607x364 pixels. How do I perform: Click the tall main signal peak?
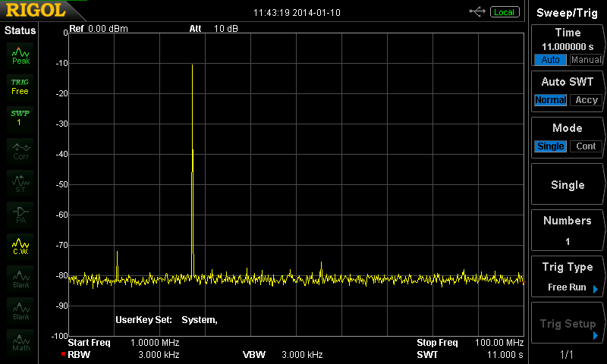[x=193, y=170]
